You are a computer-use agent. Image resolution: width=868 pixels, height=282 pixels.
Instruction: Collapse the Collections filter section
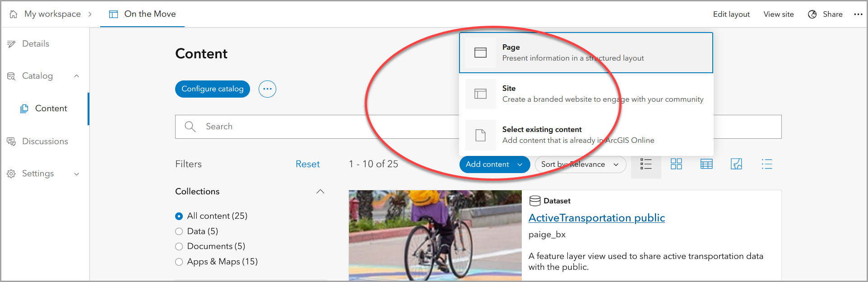coord(320,192)
